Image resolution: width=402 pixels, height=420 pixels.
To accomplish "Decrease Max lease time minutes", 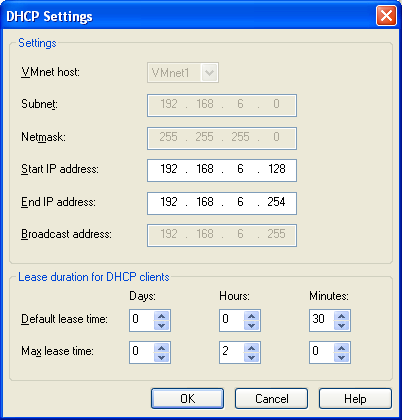I will (342, 357).
